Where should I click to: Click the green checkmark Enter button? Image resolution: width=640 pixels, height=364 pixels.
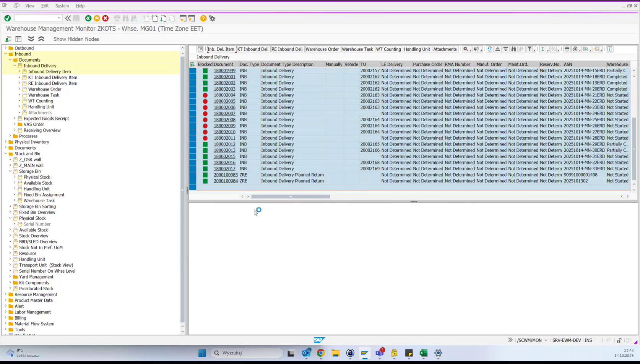click(7, 18)
